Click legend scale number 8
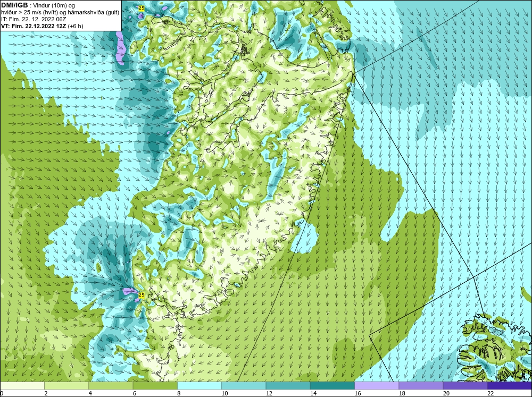 179,393
